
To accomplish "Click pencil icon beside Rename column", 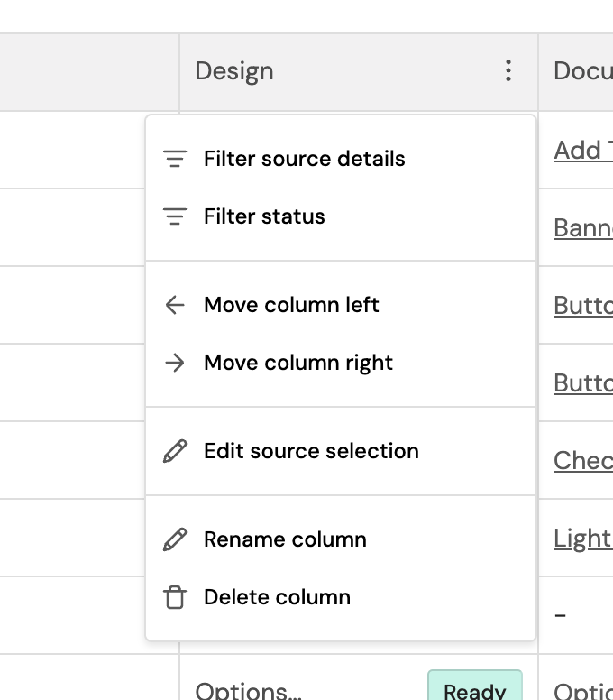I will click(175, 540).
